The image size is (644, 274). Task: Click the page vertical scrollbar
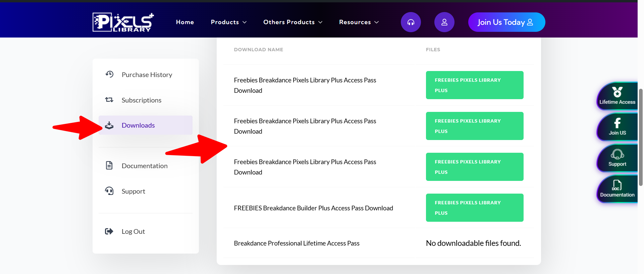pyautogui.click(x=641, y=137)
